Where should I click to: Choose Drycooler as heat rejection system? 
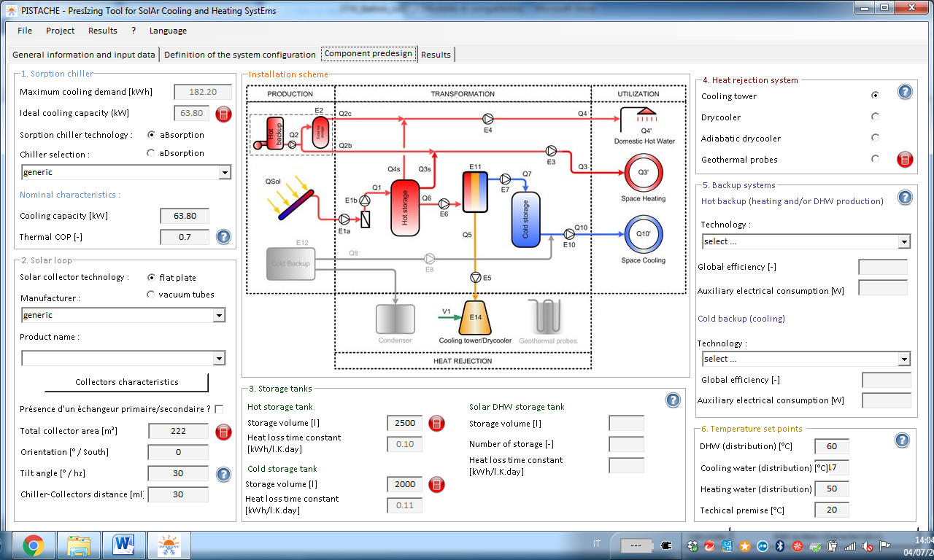tap(875, 117)
